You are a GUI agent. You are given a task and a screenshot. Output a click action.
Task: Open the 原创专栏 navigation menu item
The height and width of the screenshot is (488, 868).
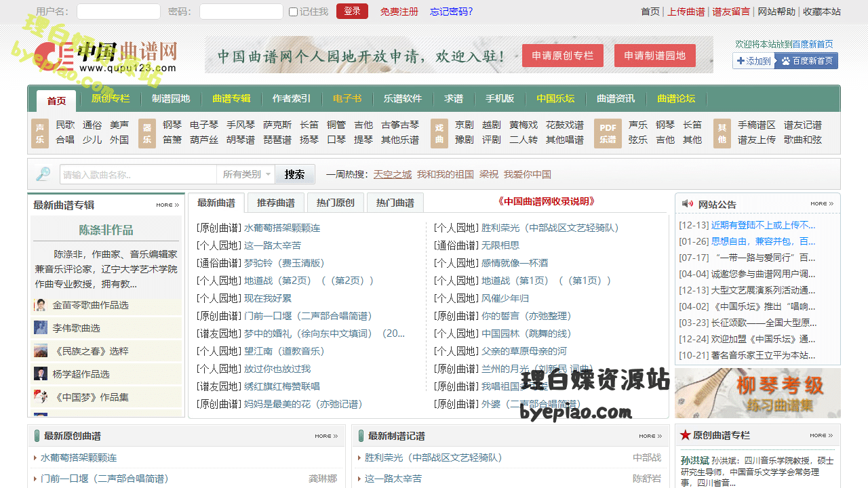111,99
